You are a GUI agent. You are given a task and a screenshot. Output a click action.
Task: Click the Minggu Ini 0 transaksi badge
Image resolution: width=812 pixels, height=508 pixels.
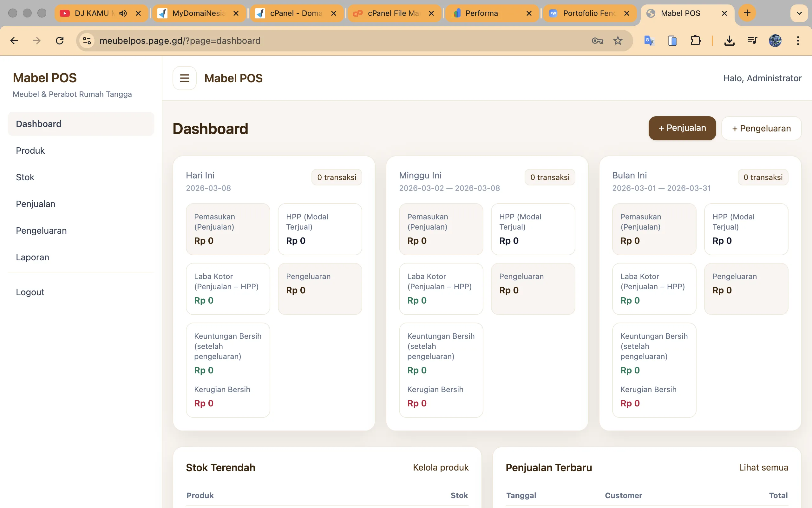pyautogui.click(x=550, y=177)
